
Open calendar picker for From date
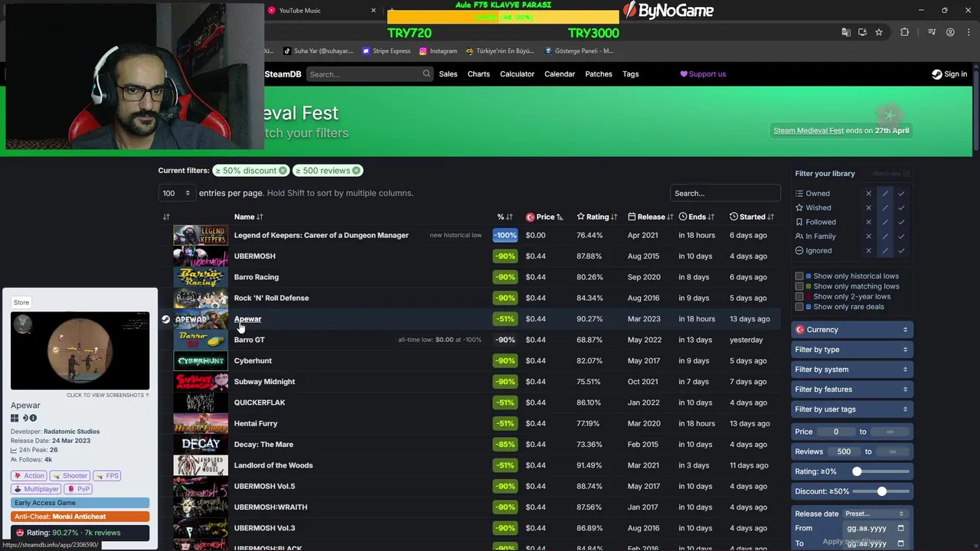coord(900,528)
